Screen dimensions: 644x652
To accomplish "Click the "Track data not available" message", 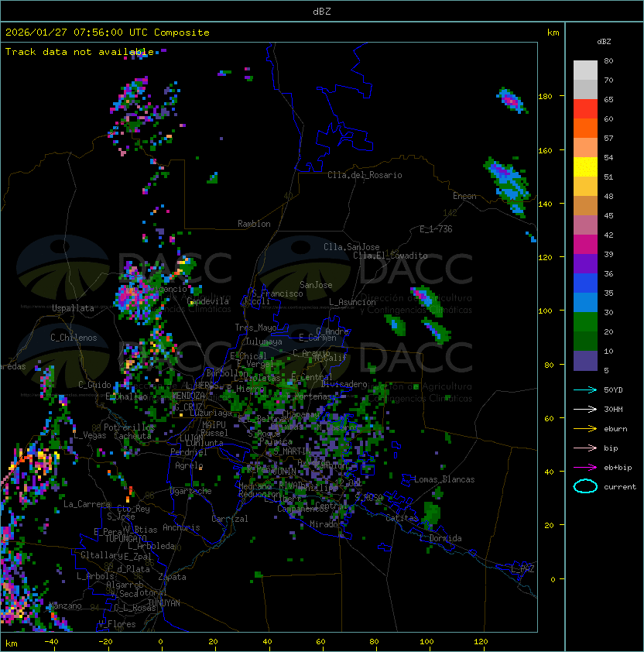I will coord(79,52).
